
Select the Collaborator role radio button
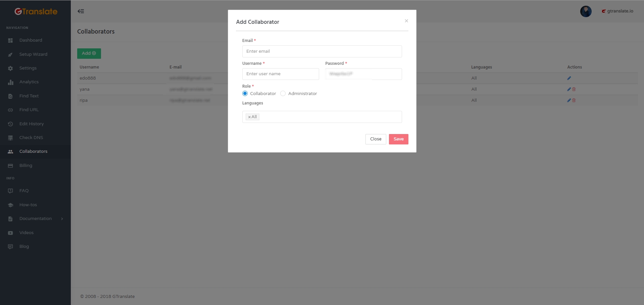click(x=245, y=93)
